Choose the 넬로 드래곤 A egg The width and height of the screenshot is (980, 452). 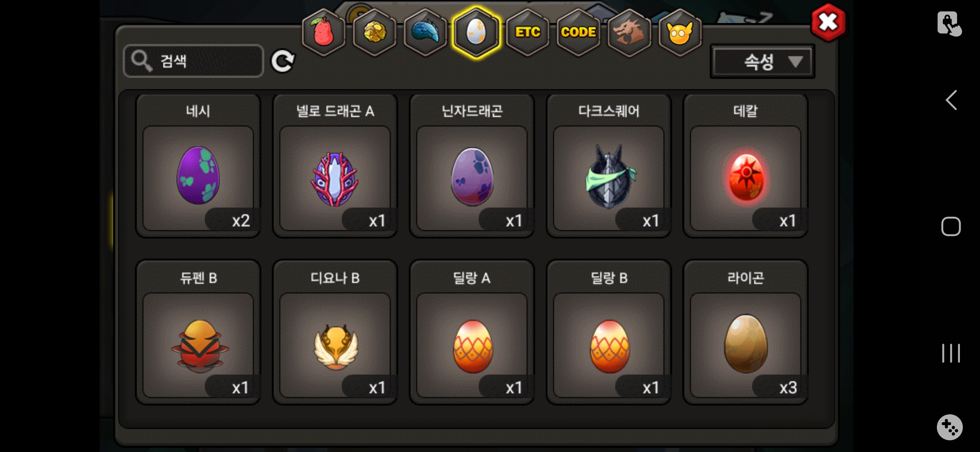(x=335, y=166)
